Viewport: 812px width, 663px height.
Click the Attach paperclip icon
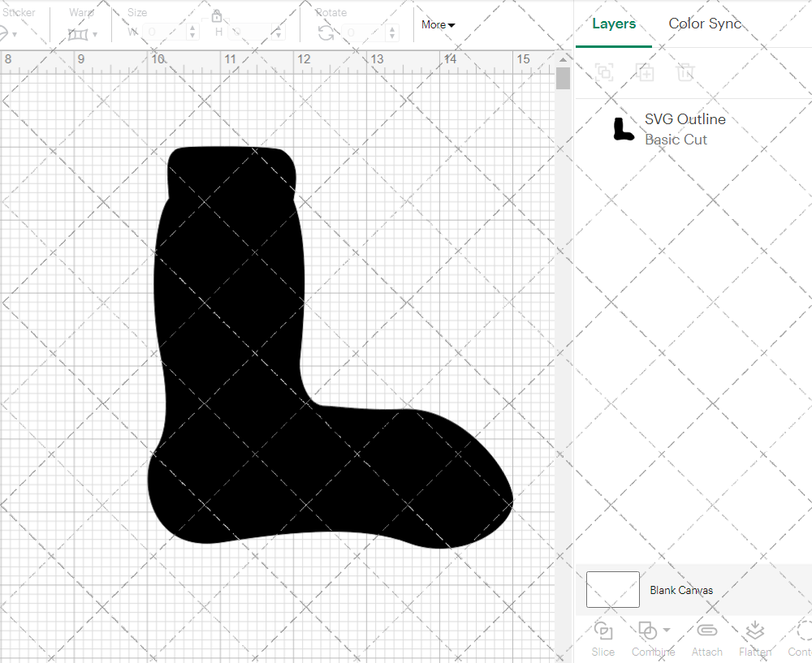(706, 631)
